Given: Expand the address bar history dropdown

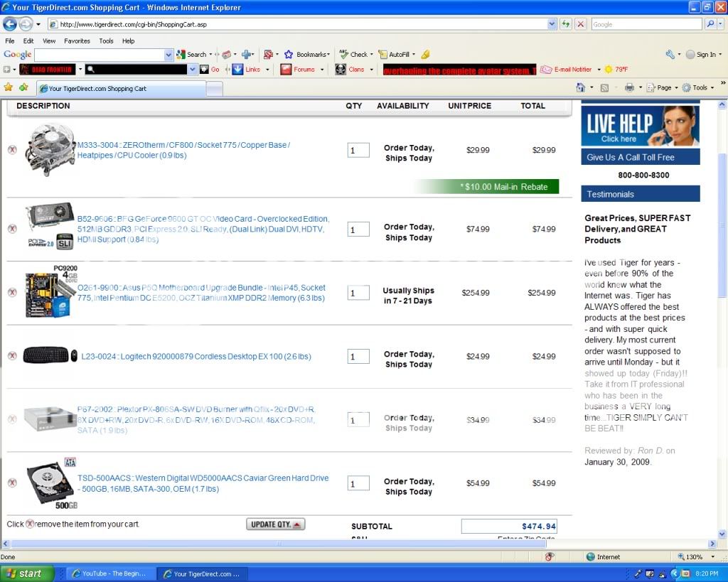Looking at the screenshot, I should [552, 24].
